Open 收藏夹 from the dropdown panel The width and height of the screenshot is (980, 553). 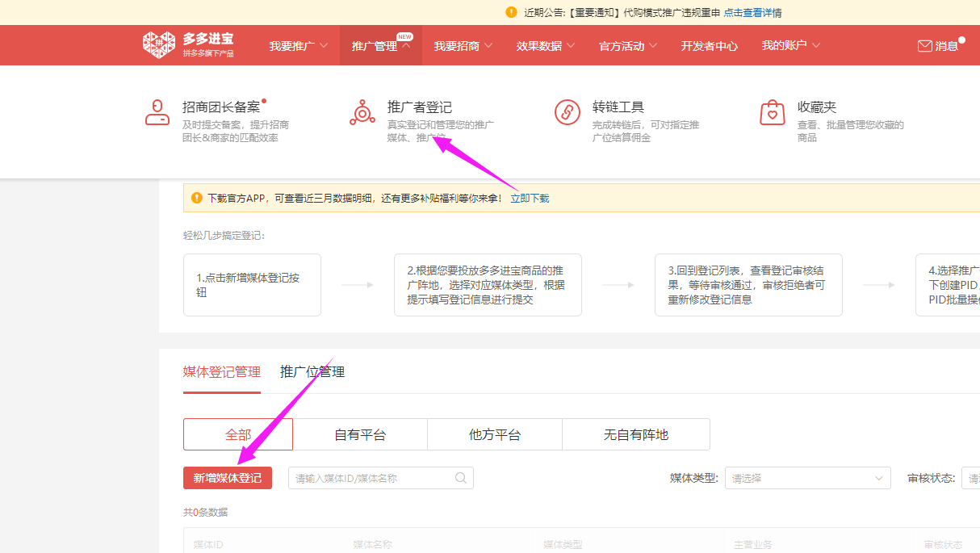[x=817, y=107]
